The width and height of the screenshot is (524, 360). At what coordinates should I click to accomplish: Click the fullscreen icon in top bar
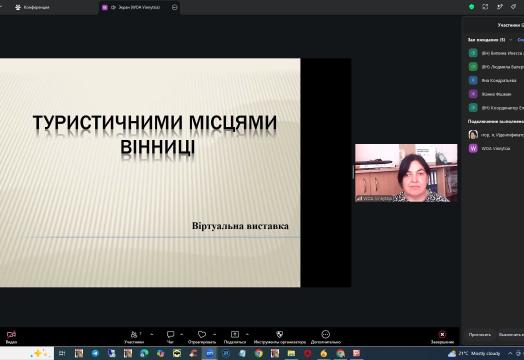(486, 7)
